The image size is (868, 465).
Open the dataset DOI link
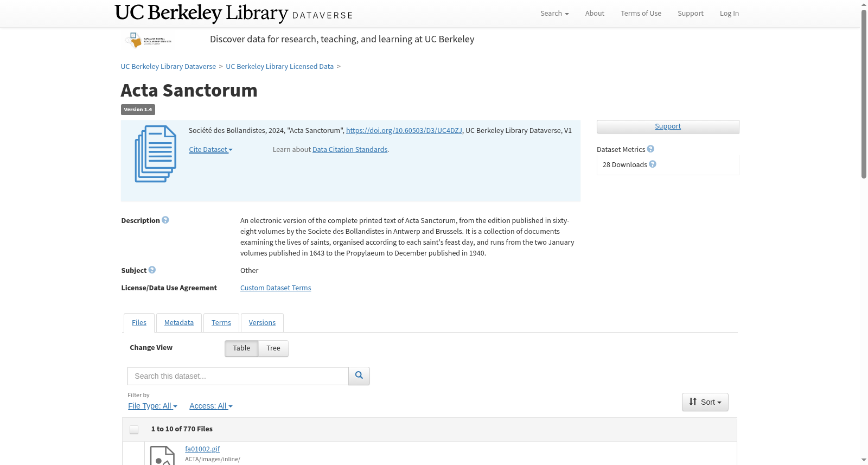coord(404,131)
